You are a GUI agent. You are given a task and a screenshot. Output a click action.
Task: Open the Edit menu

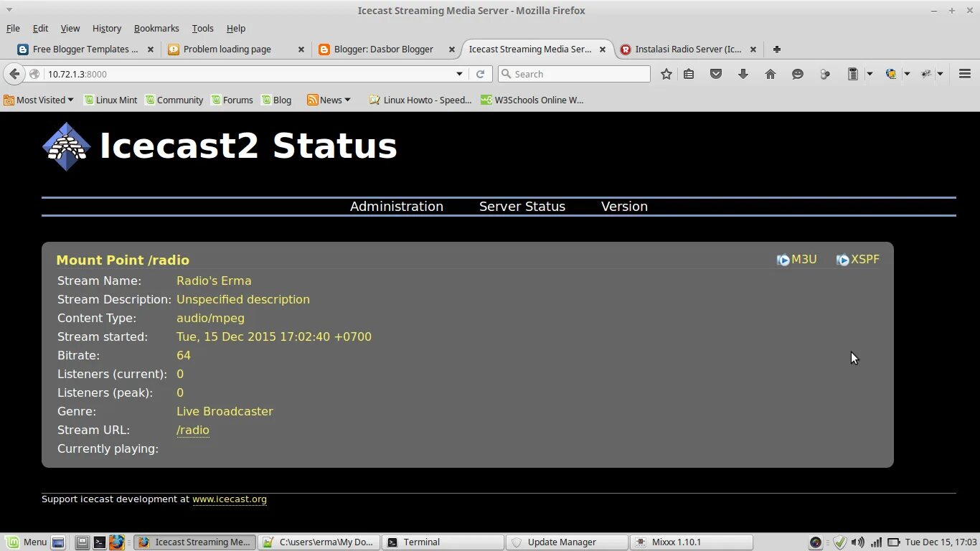point(40,29)
